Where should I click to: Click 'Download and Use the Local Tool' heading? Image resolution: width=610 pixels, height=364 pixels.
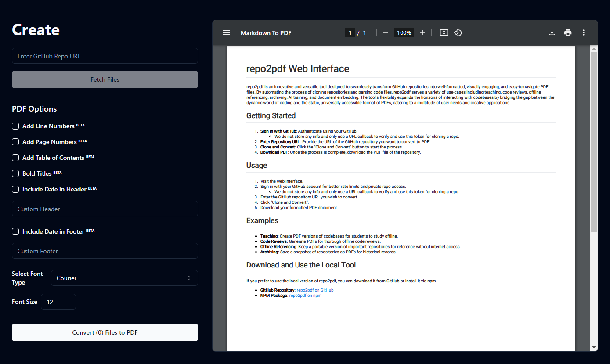click(301, 265)
